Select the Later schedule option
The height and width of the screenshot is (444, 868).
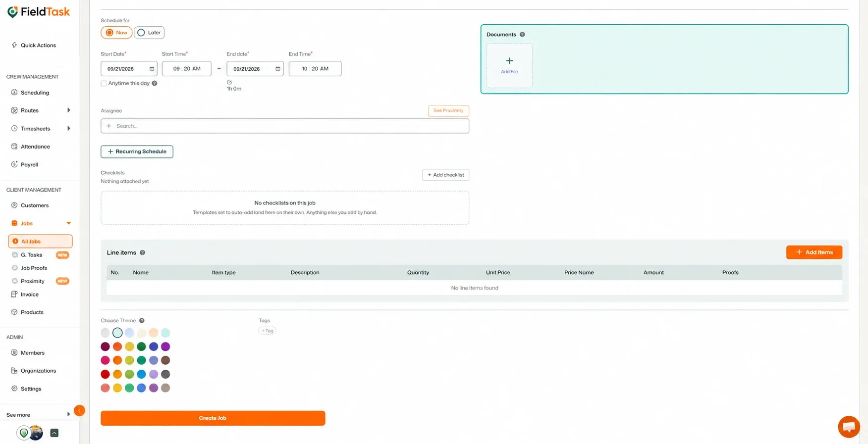pyautogui.click(x=149, y=33)
